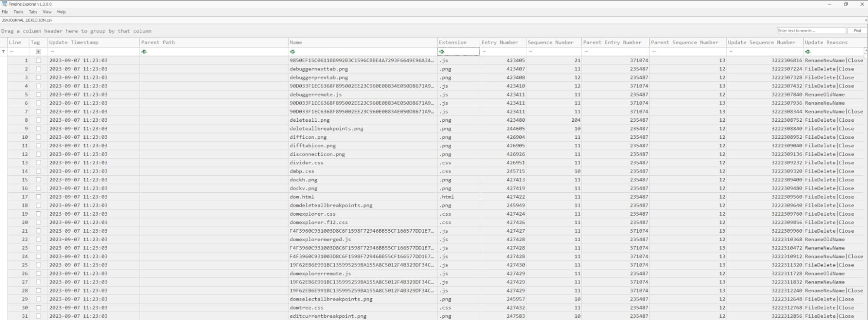Image resolution: width=868 pixels, height=320 pixels.
Task: Tick the Tag checkbox on the deleteall.png row
Action: 38,120
